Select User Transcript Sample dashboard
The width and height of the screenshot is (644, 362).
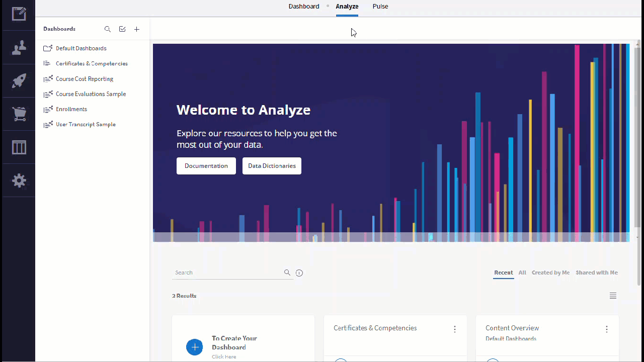86,124
